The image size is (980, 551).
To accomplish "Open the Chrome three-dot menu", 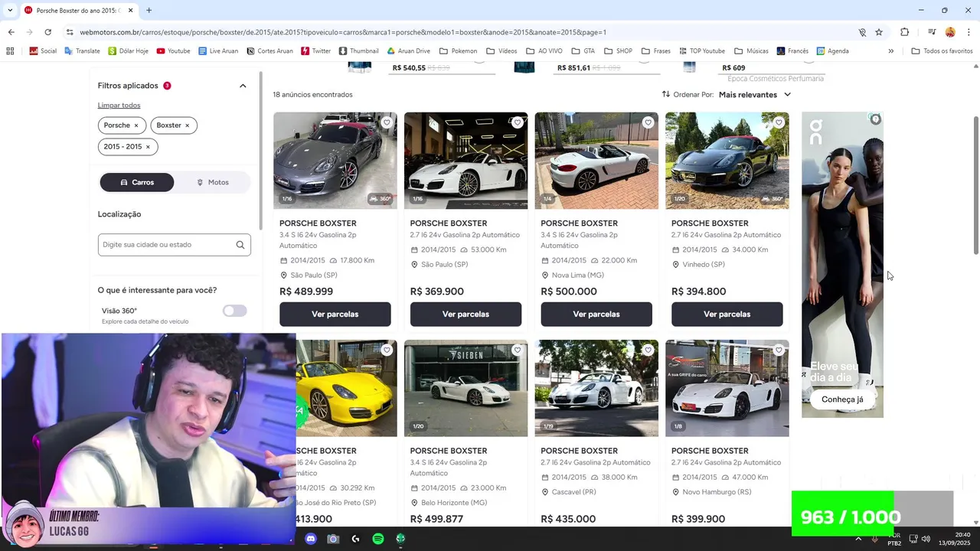I will pos(969,32).
